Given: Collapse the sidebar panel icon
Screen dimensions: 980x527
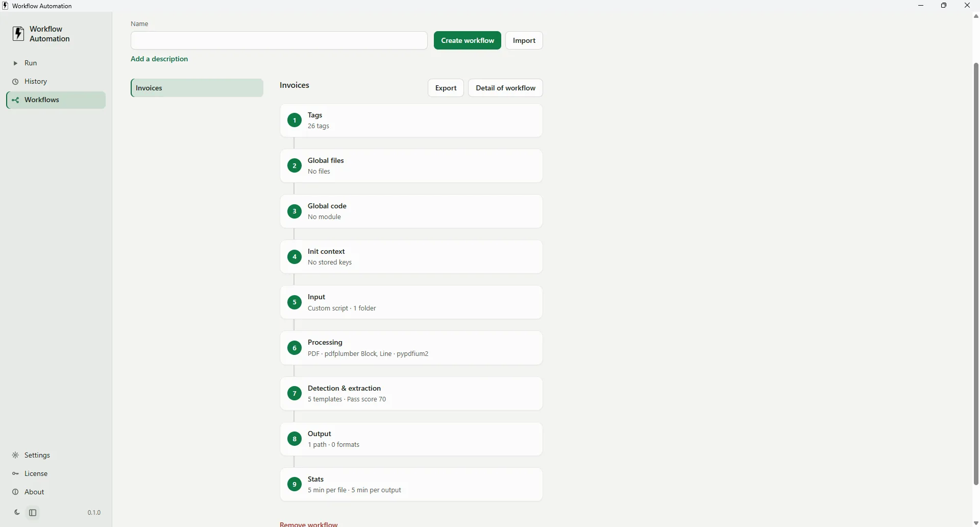Looking at the screenshot, I should click(33, 513).
